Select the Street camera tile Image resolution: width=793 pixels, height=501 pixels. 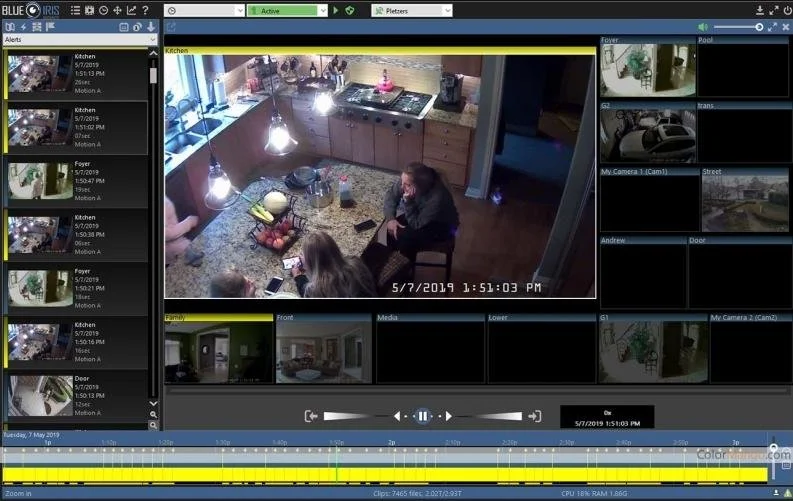745,200
